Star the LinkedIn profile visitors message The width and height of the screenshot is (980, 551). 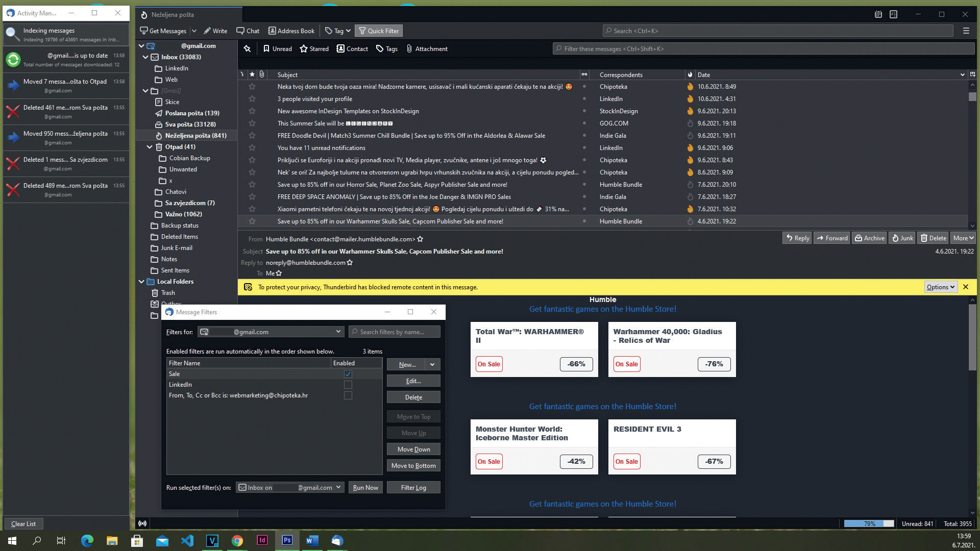(x=252, y=99)
